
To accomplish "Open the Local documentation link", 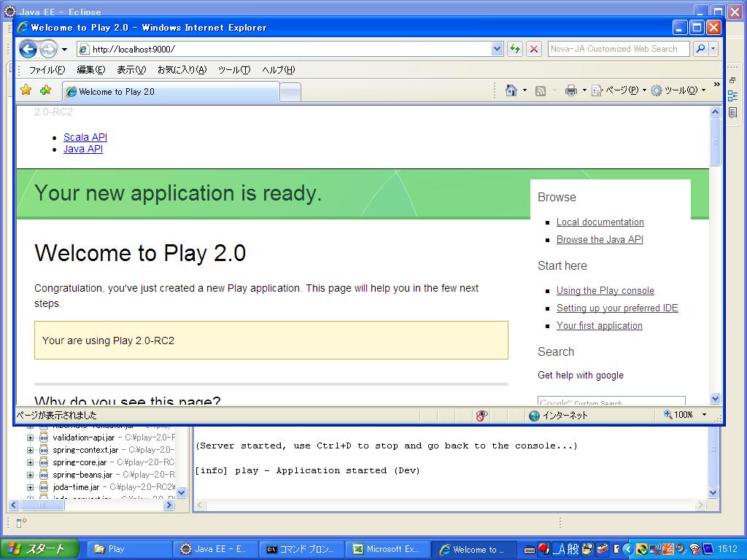I will pyautogui.click(x=600, y=222).
